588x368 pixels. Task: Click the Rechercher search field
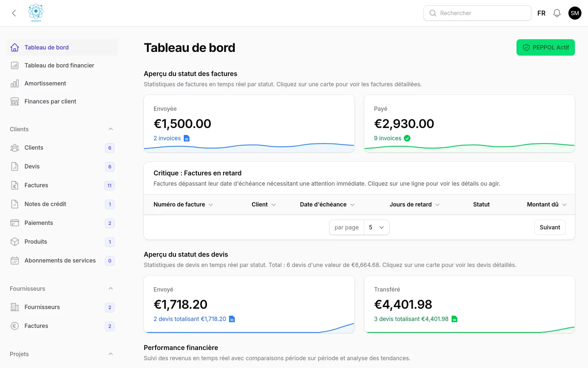477,13
